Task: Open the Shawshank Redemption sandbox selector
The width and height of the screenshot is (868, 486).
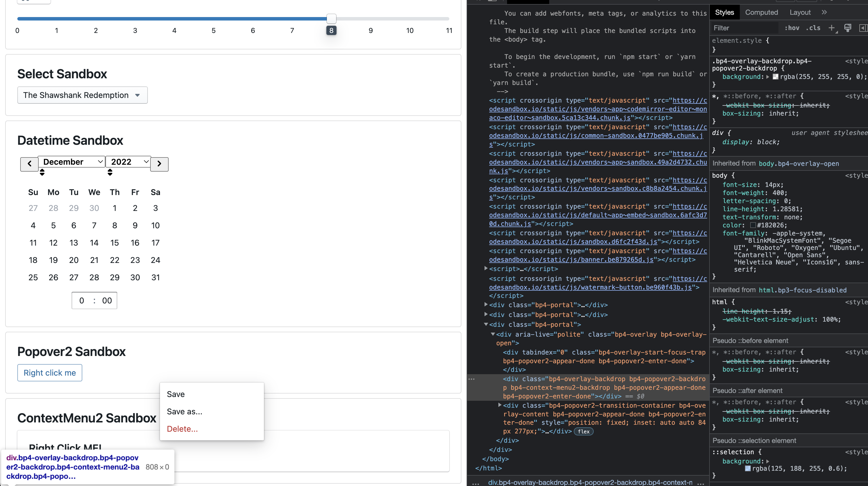Action: tap(82, 95)
